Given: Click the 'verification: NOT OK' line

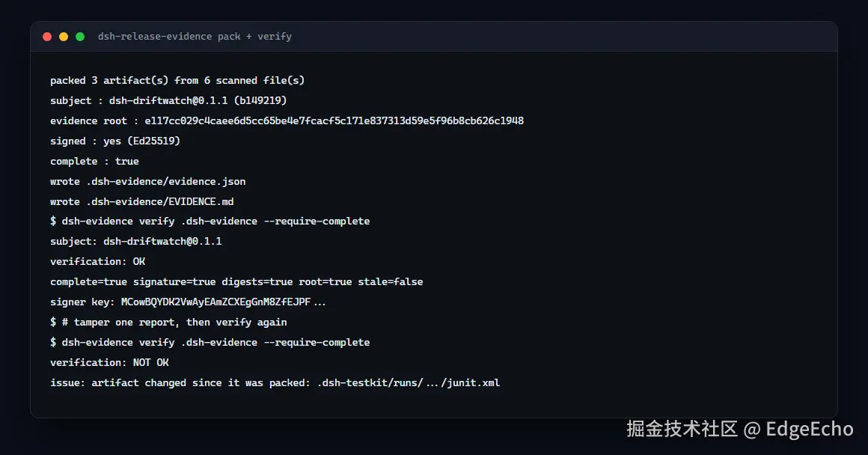Looking at the screenshot, I should [x=109, y=362].
